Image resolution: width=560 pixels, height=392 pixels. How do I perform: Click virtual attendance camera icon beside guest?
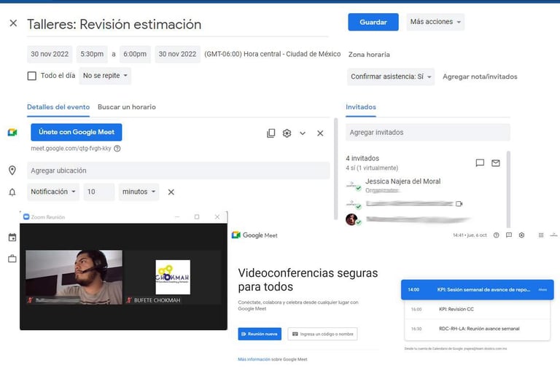pyautogui.click(x=459, y=203)
